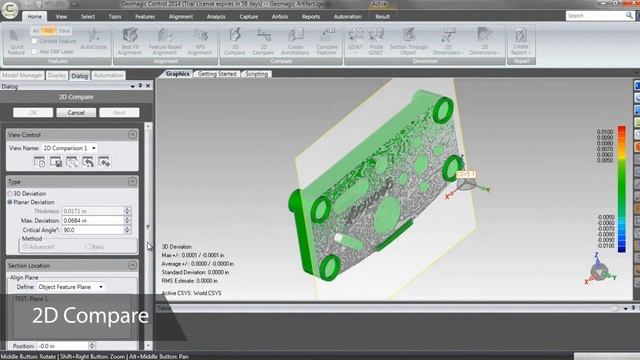Launch the 2D Compare ribbon tool
640x360 pixels.
click(x=263, y=42)
